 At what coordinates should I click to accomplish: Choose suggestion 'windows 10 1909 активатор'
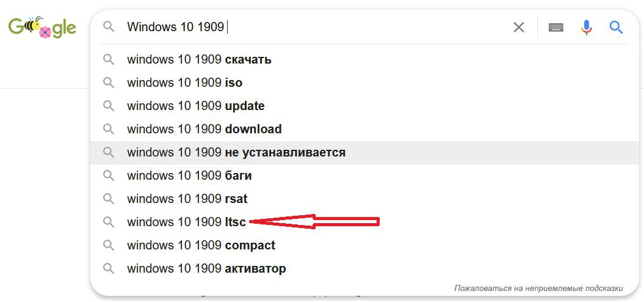[x=364, y=269]
